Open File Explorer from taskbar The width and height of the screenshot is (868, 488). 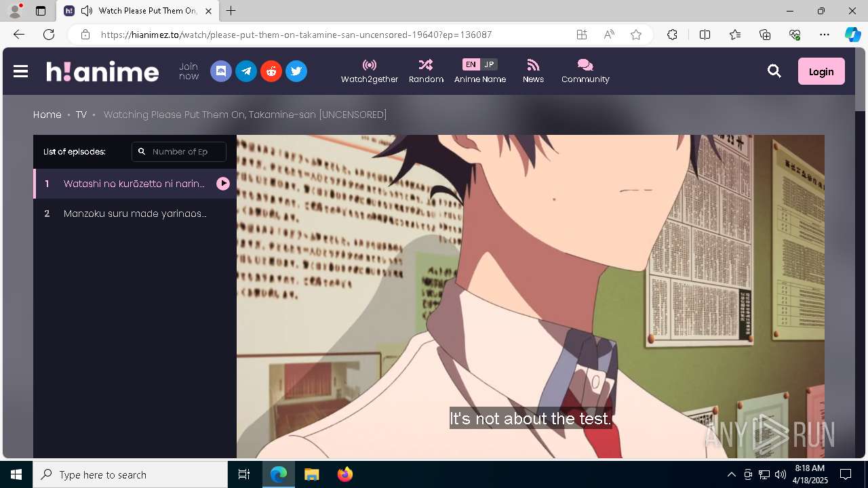coord(311,474)
